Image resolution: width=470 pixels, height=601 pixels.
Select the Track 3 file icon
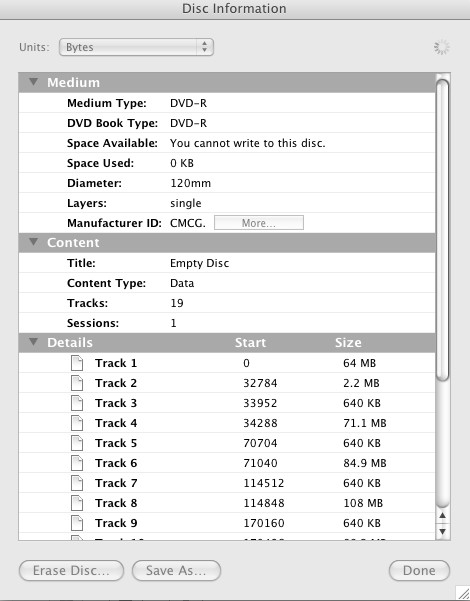[77, 403]
